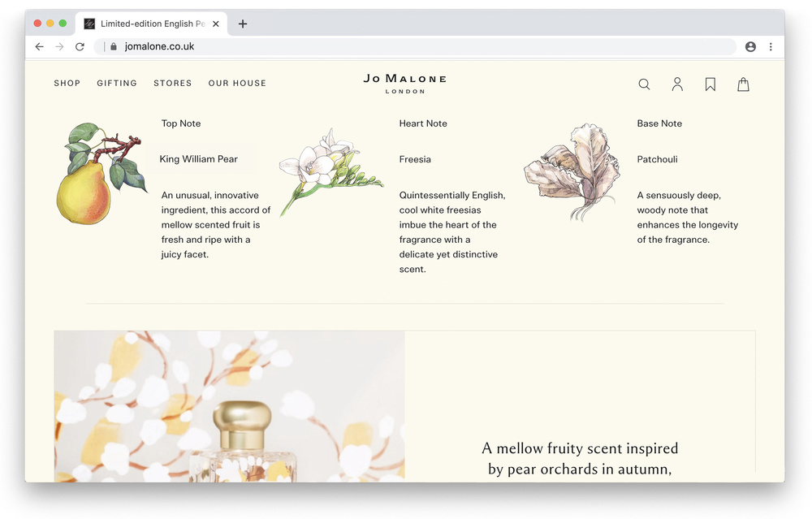
Task: Open the Chrome profile avatar icon
Action: click(x=750, y=46)
